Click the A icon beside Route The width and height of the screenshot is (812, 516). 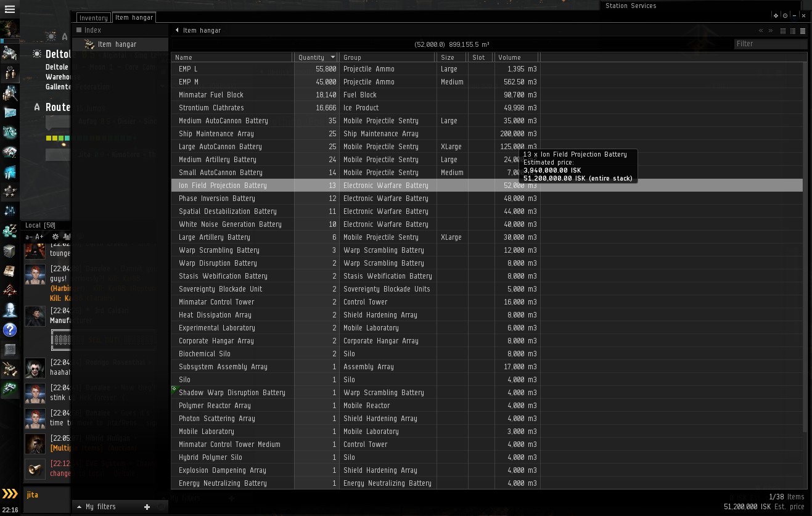pos(37,107)
